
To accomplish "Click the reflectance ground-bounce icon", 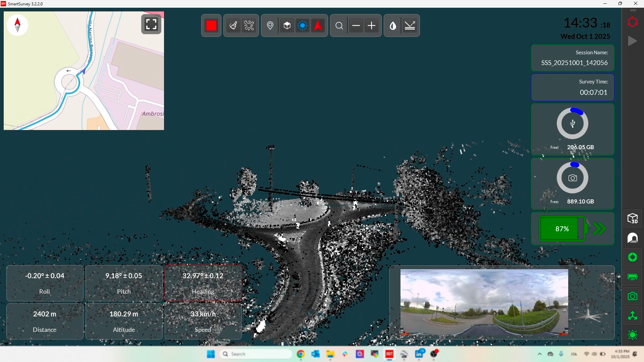I will point(410,25).
